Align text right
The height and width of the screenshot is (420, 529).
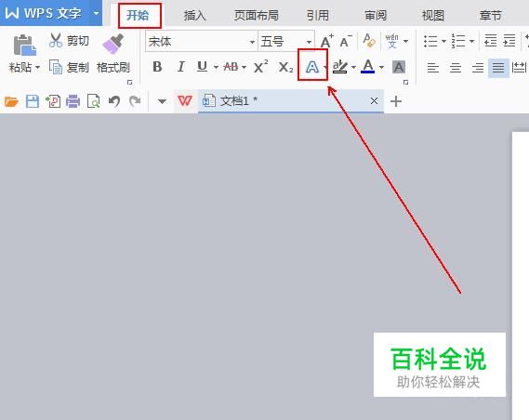478,68
